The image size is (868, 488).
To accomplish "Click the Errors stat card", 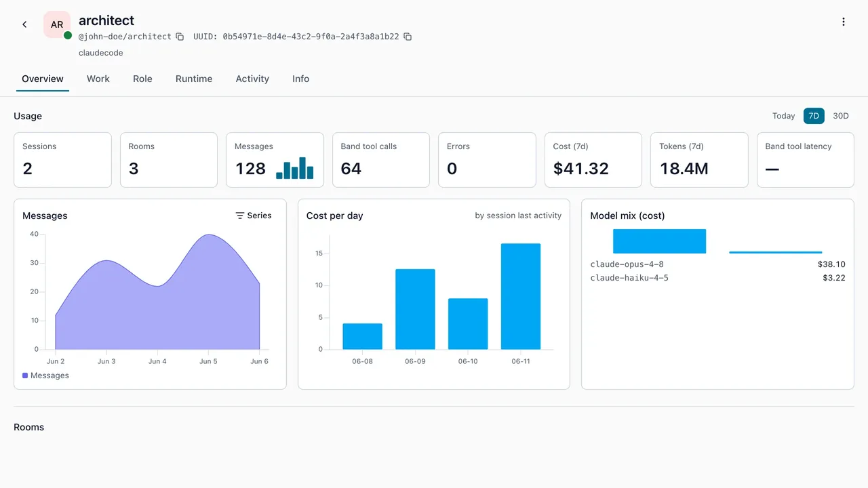I will pyautogui.click(x=487, y=160).
